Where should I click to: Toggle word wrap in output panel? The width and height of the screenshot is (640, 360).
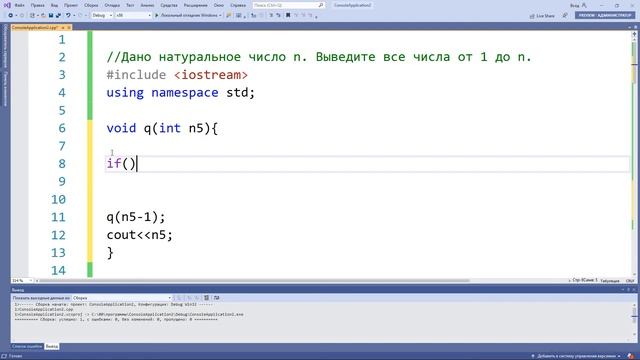[x=216, y=298]
